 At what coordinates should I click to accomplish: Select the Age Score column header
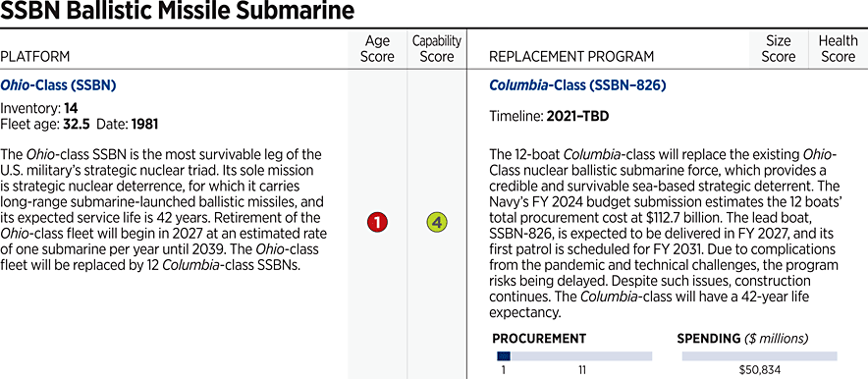(x=377, y=49)
